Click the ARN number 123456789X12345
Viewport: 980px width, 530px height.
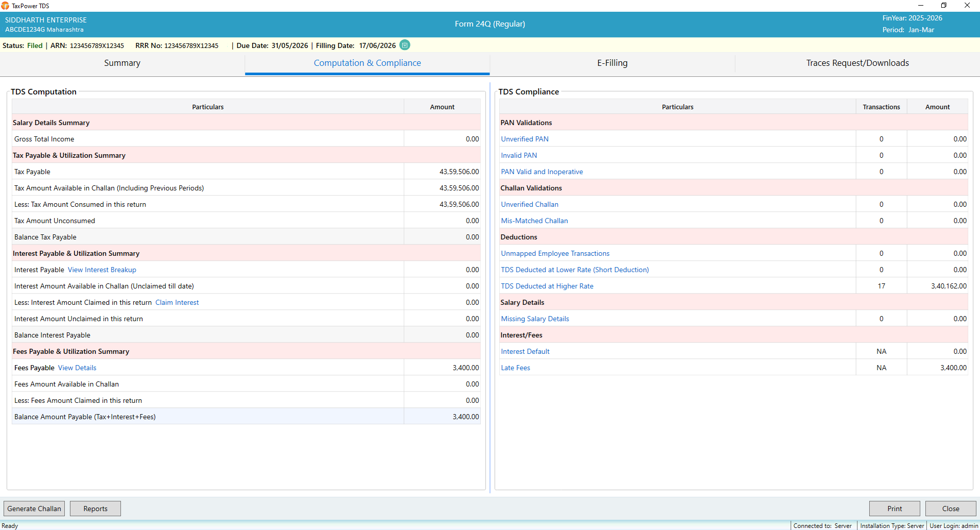tap(97, 45)
